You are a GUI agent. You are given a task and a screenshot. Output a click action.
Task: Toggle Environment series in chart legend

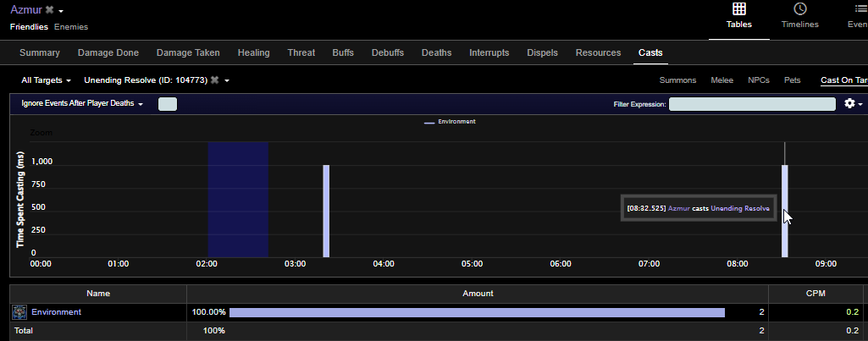[450, 122]
